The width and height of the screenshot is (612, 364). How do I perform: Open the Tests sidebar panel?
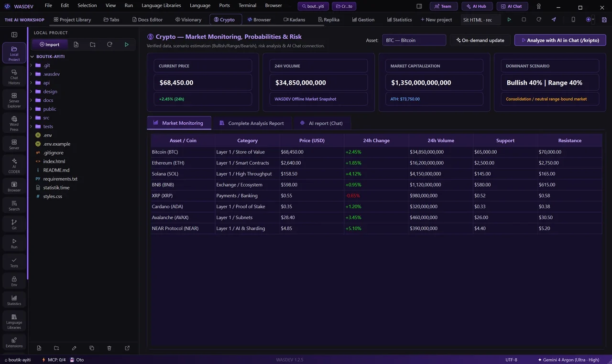click(x=14, y=262)
